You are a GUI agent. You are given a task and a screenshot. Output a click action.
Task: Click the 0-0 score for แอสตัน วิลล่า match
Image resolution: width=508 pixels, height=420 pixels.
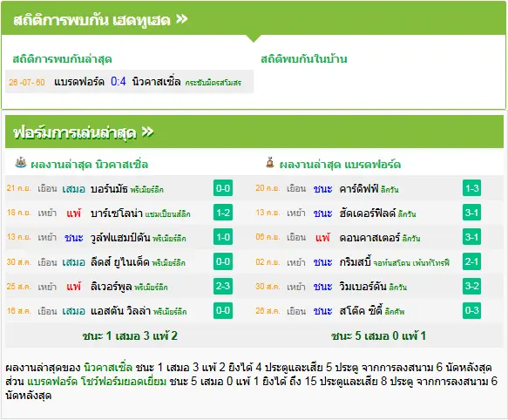(223, 310)
